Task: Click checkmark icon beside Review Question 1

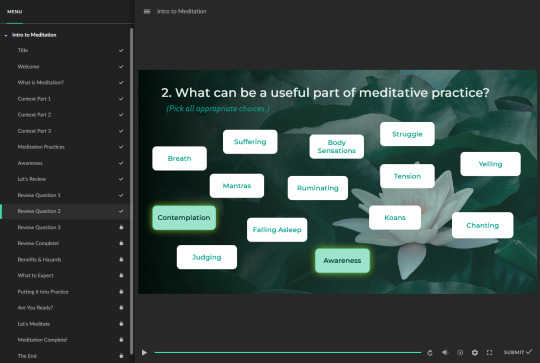Action: tap(121, 195)
